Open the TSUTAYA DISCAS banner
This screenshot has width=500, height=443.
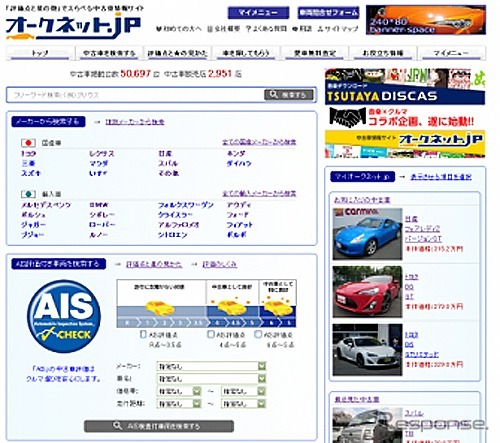pos(405,86)
